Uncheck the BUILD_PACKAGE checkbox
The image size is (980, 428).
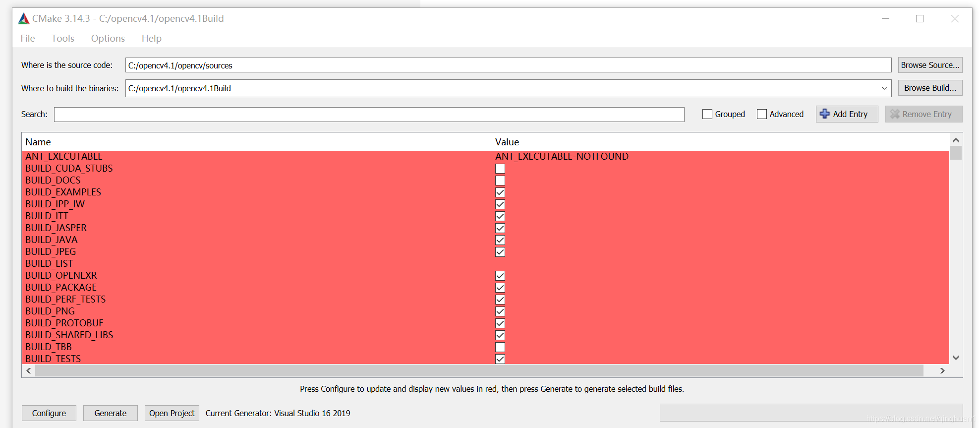tap(500, 288)
